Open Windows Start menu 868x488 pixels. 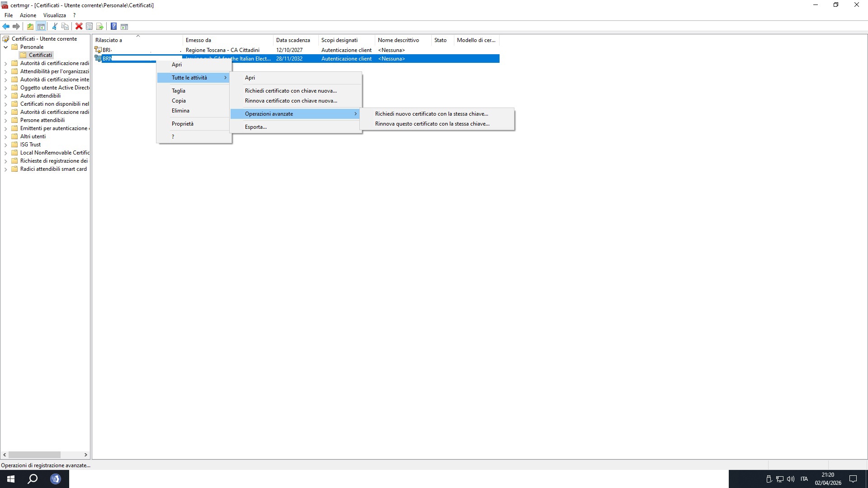pos(11,479)
